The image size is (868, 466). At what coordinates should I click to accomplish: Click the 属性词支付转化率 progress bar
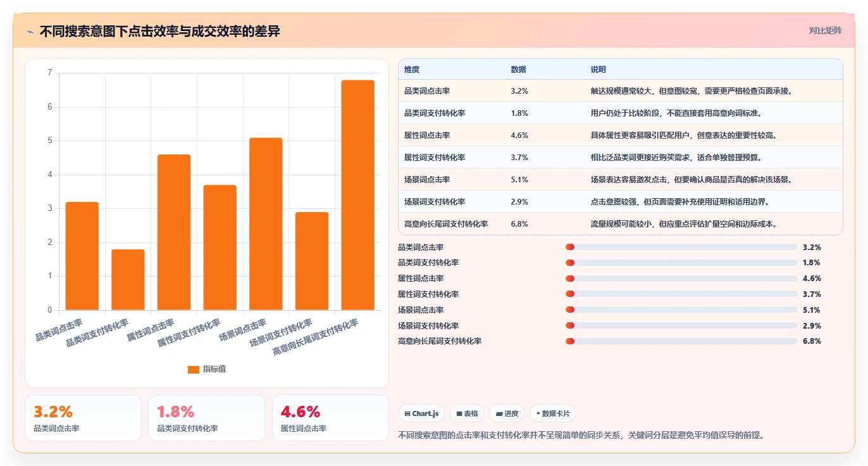[x=681, y=294]
